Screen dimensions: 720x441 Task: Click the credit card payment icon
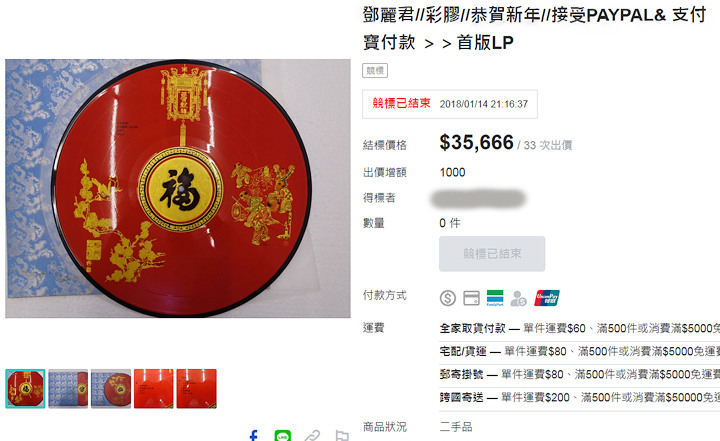(x=471, y=298)
